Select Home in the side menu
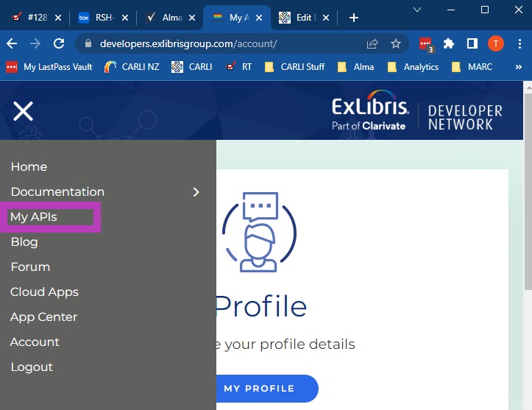This screenshot has height=410, width=532. (29, 166)
